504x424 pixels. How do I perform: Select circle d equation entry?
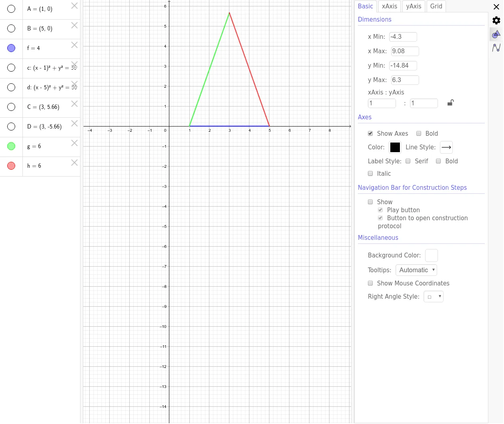(x=52, y=87)
